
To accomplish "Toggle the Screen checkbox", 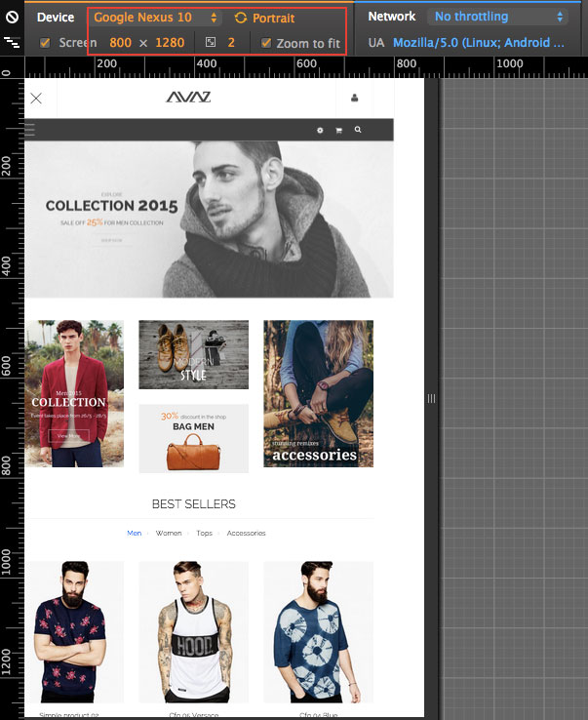I will (x=46, y=43).
